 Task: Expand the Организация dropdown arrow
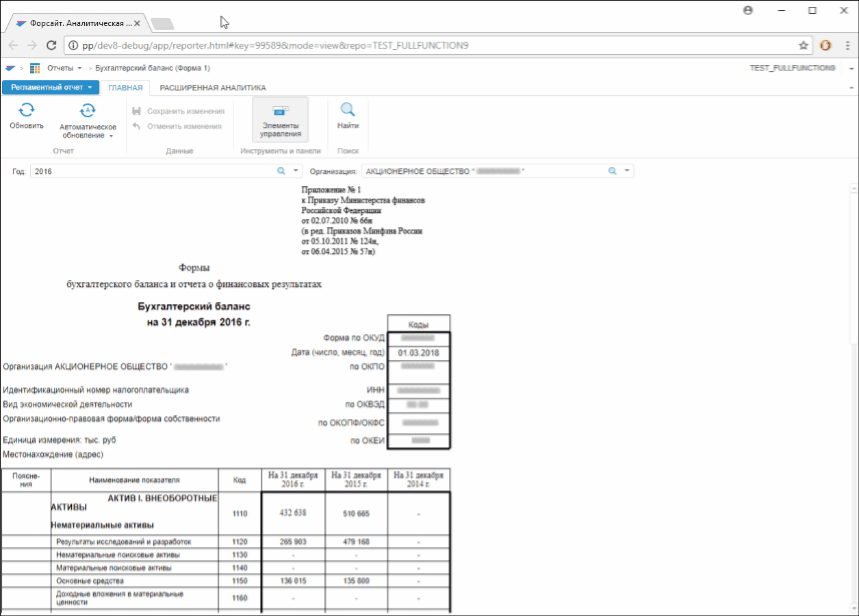click(x=627, y=171)
